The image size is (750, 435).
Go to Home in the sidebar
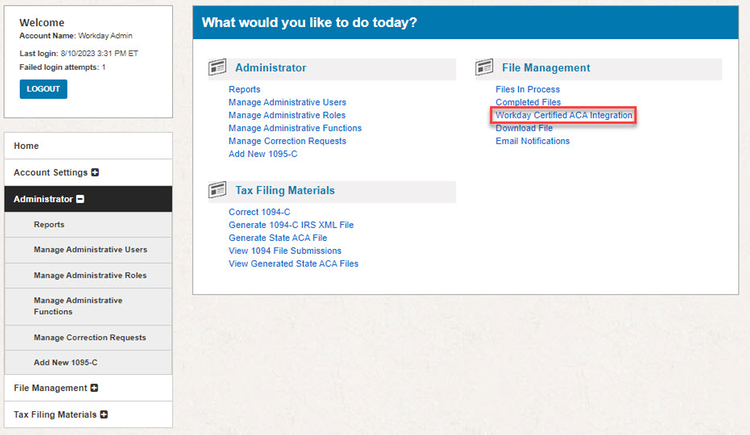point(27,146)
